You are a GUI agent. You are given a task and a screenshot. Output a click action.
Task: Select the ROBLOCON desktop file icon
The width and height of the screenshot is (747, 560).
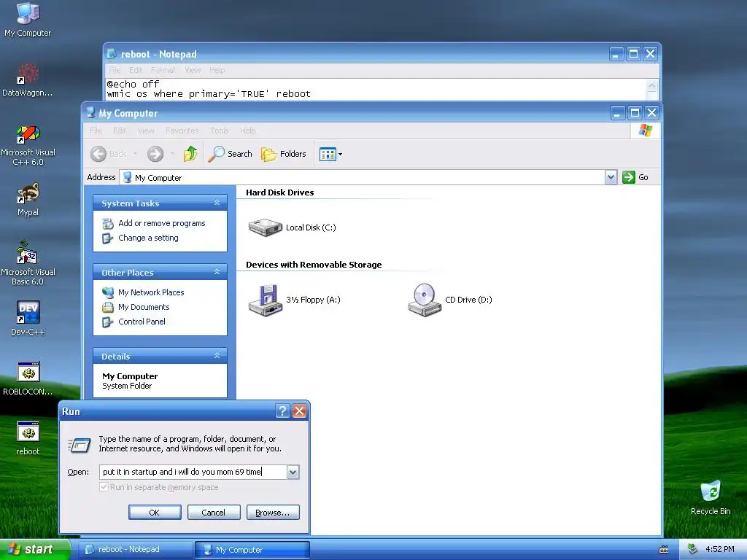pyautogui.click(x=28, y=378)
